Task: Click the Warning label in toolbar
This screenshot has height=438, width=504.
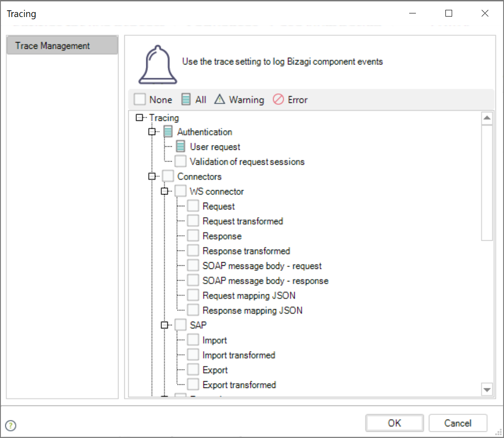Action: pyautogui.click(x=246, y=100)
